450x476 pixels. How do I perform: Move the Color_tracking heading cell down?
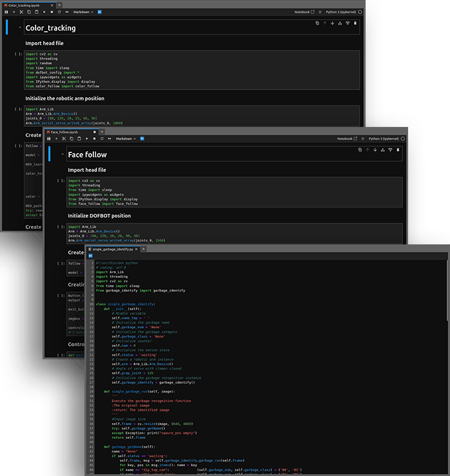coord(333,23)
